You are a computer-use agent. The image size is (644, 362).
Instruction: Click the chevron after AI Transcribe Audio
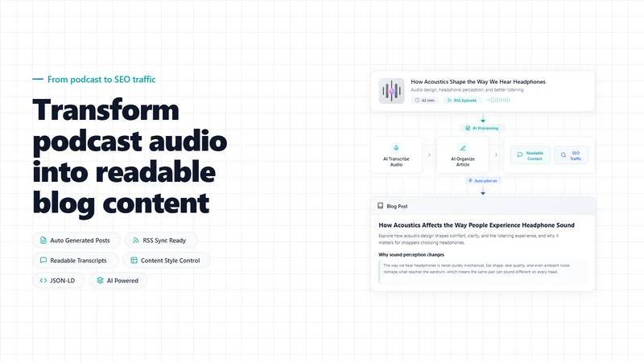click(x=430, y=155)
